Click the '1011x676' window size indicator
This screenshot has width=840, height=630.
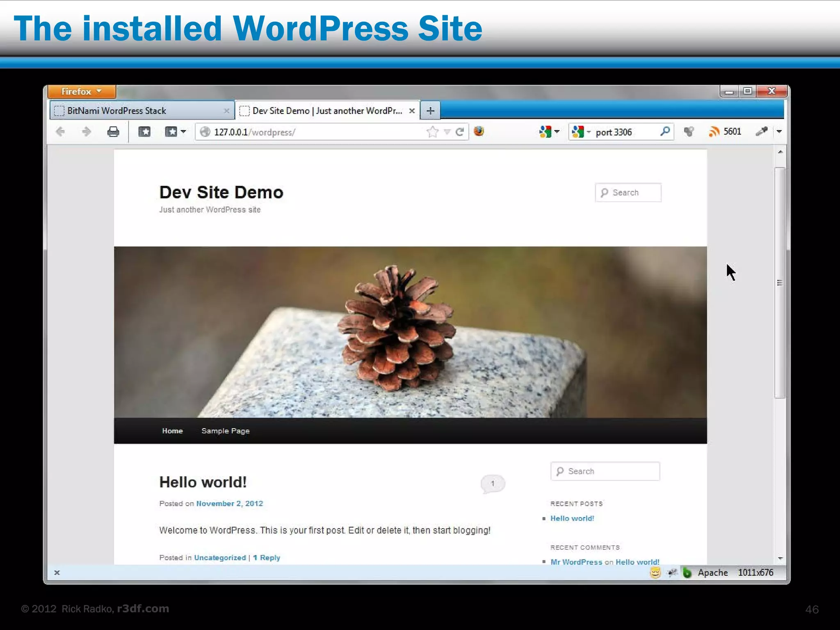click(x=756, y=573)
